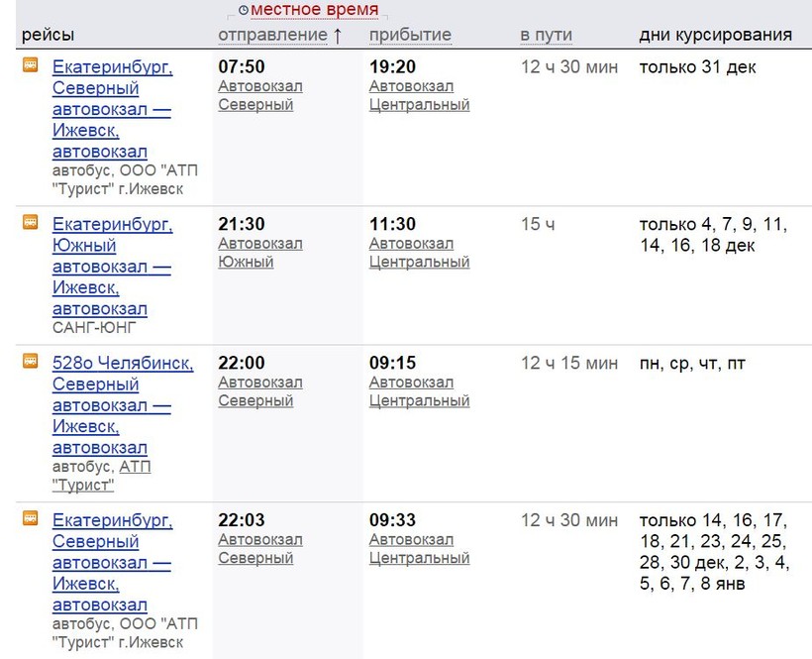Click the clock icon next to местное время

coord(243,11)
